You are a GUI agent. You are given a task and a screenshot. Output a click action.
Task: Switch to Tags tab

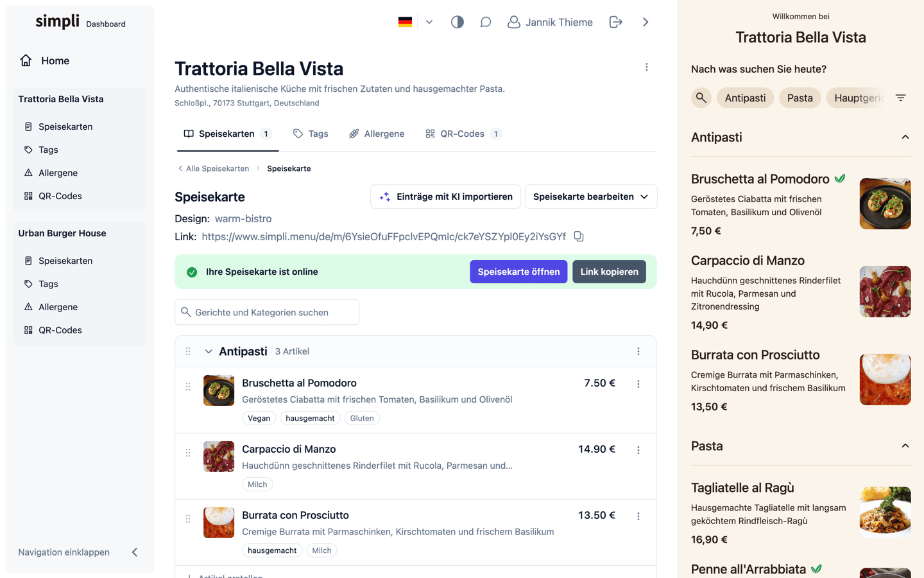(x=311, y=134)
